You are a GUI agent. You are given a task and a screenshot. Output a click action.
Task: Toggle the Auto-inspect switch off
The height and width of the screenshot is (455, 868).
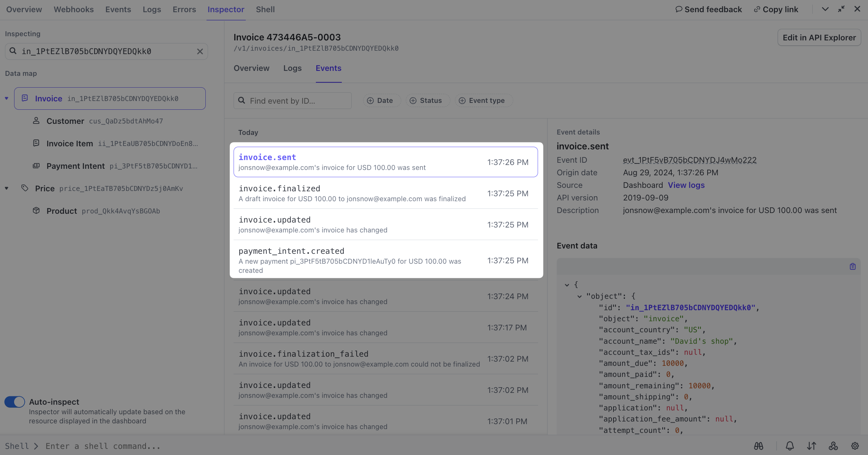tap(14, 402)
